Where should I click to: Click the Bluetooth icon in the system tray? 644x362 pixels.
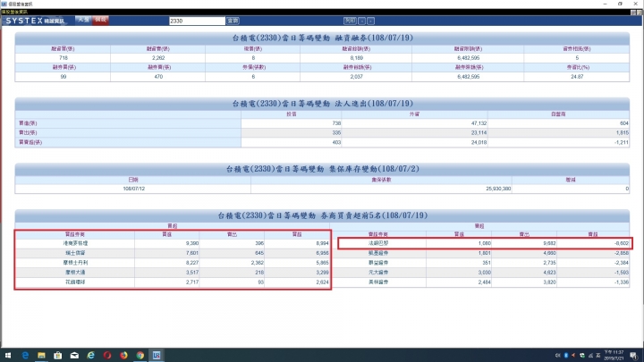click(x=565, y=356)
